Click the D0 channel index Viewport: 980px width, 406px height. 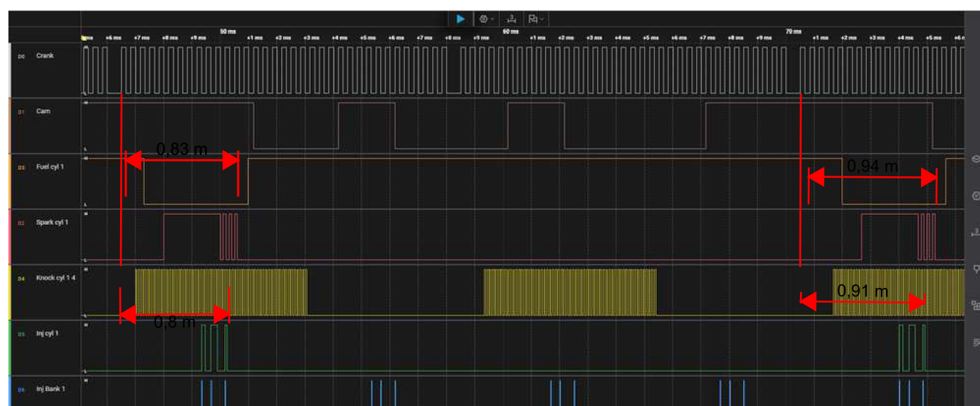(x=22, y=56)
